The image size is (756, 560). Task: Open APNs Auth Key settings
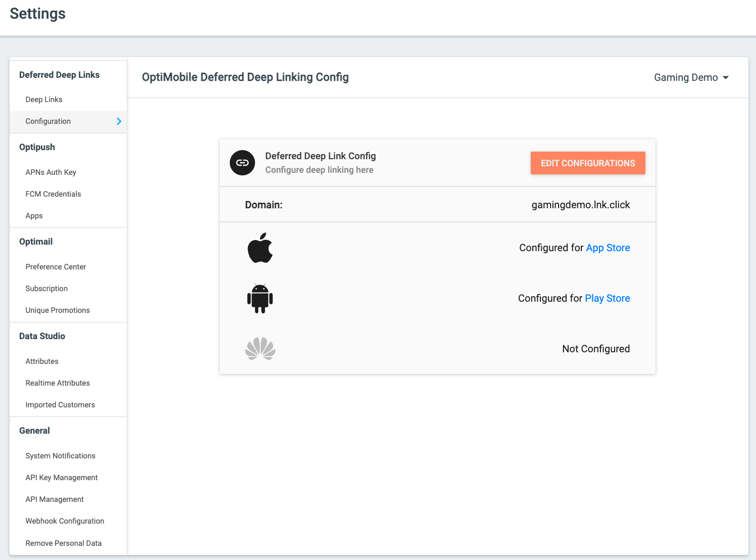pos(51,172)
